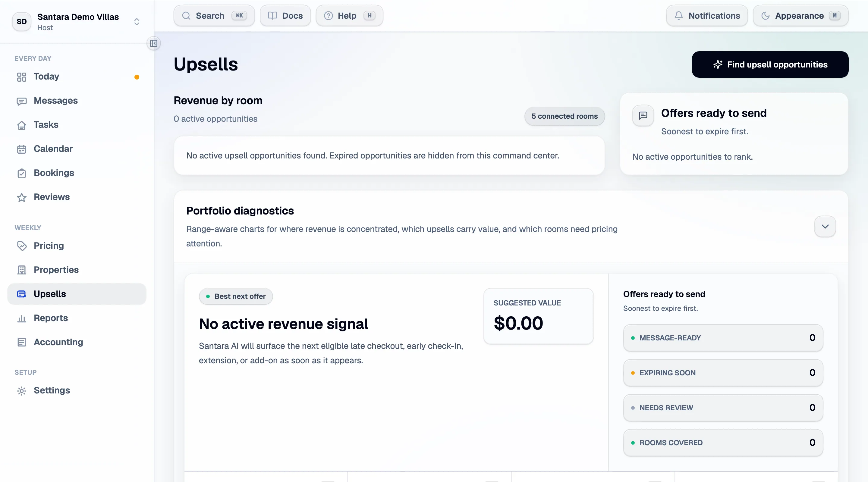868x482 pixels.
Task: Click the SD workspace avatar
Action: tap(22, 22)
